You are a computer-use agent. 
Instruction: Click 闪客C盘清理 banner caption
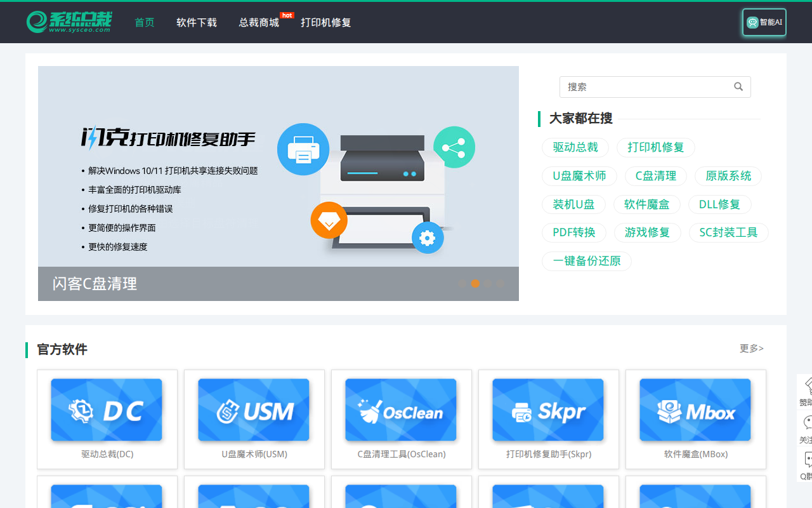(x=95, y=284)
